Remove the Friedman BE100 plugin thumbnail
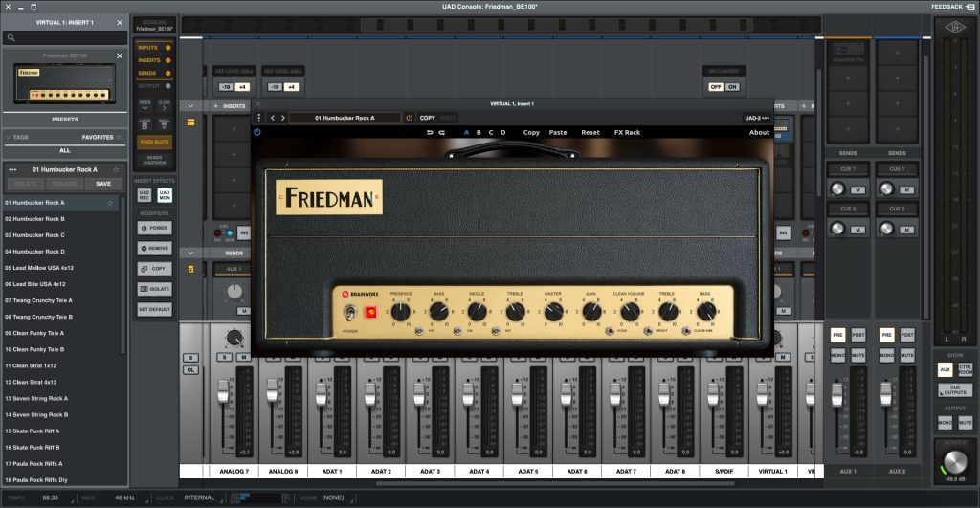The width and height of the screenshot is (980, 508). tap(120, 55)
